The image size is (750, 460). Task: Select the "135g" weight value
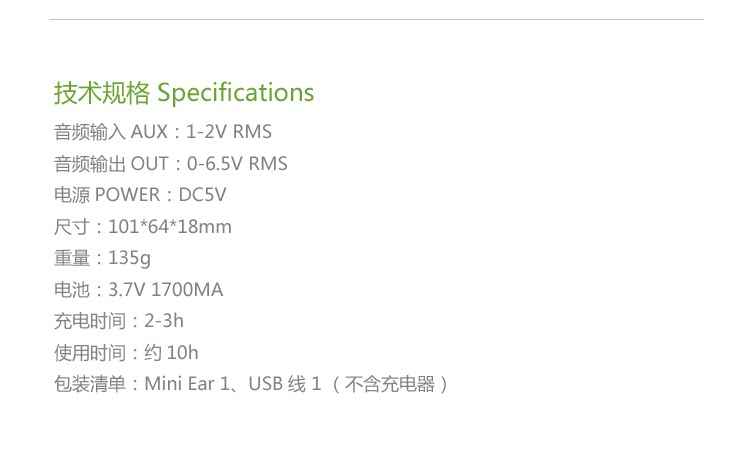[x=130, y=258]
